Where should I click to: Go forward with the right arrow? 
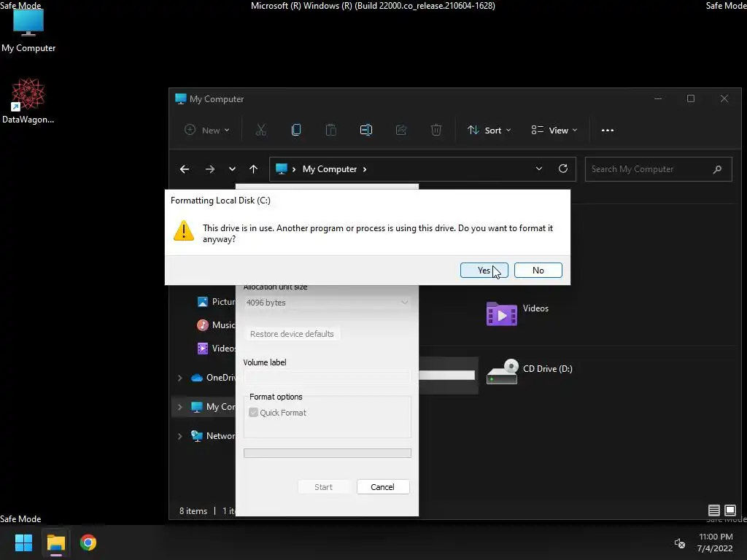[209, 169]
